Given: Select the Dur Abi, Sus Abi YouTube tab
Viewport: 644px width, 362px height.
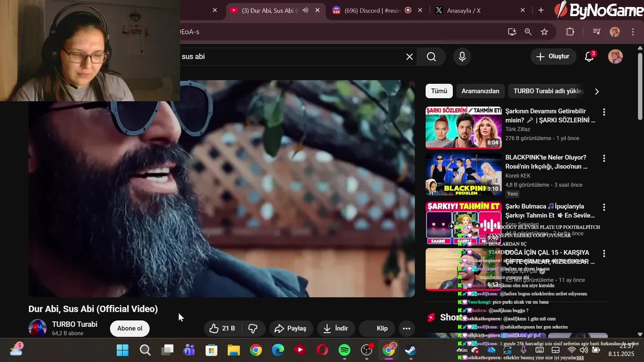Looking at the screenshot, I should [x=269, y=11].
